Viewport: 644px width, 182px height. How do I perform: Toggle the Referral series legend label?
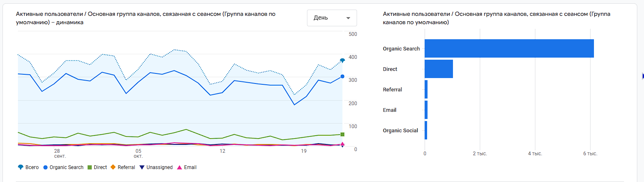[x=126, y=167]
